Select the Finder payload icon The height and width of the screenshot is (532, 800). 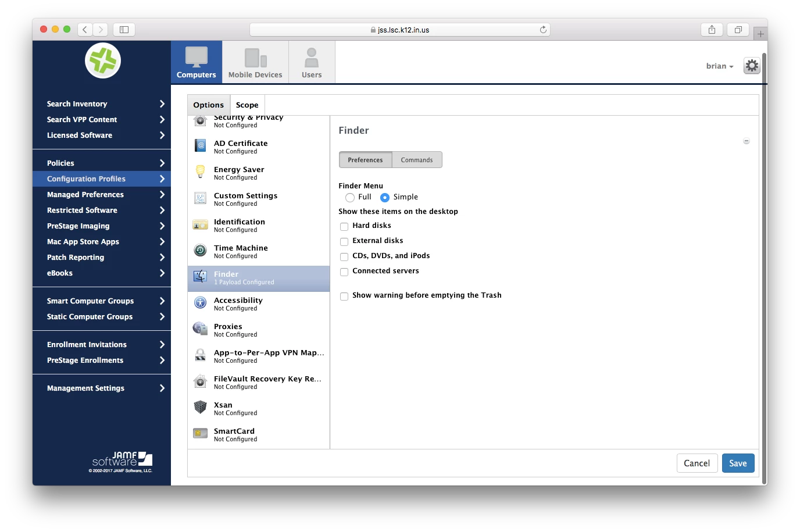tap(201, 277)
